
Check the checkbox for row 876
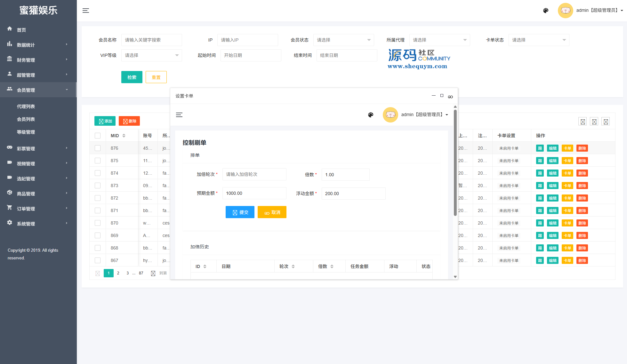tap(98, 148)
